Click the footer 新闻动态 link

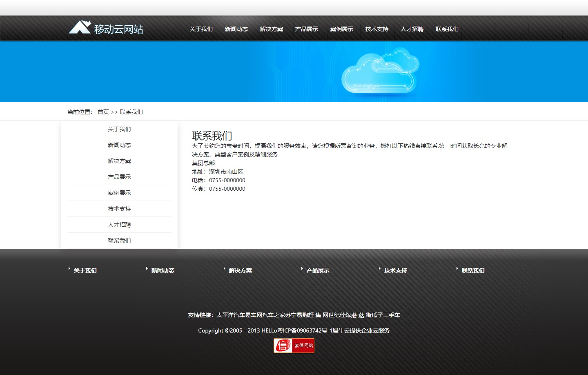pos(163,270)
